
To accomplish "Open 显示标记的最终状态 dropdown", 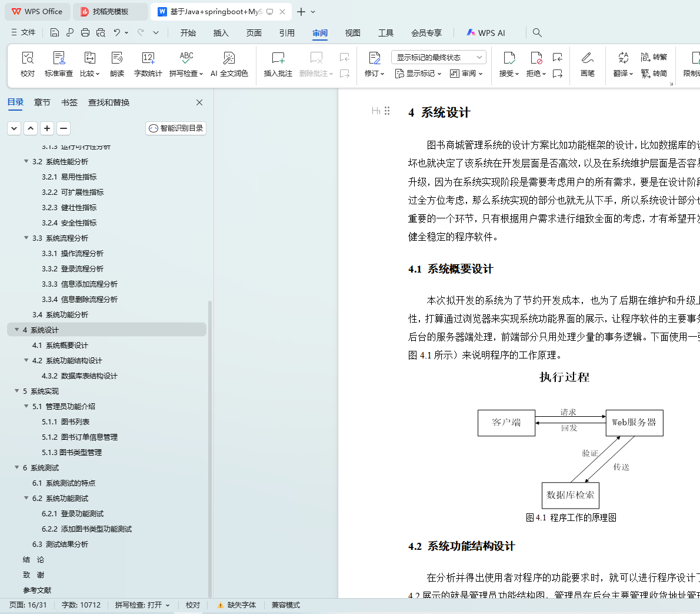I will [x=439, y=57].
